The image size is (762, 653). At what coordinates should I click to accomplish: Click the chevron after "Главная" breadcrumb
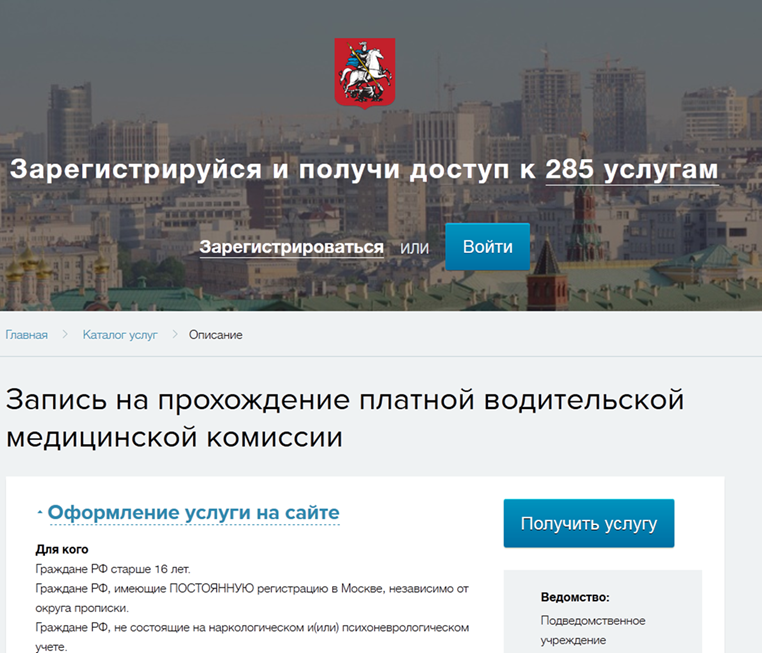pos(65,335)
